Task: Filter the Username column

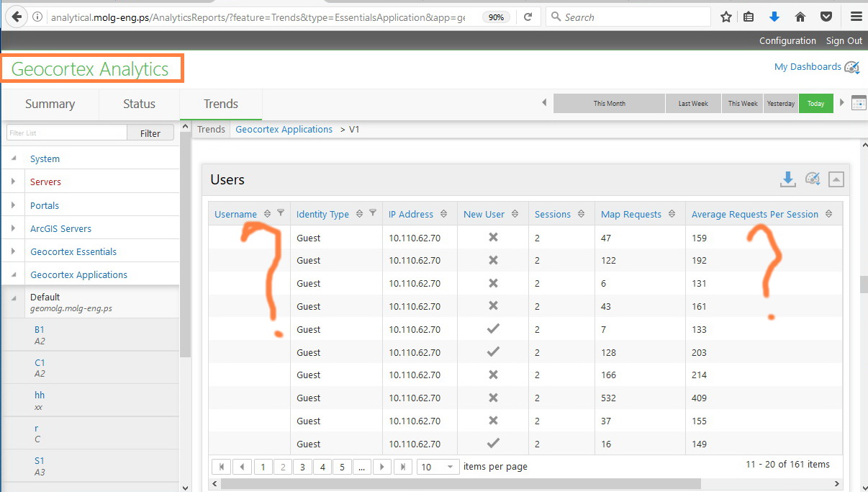Action: click(x=281, y=213)
